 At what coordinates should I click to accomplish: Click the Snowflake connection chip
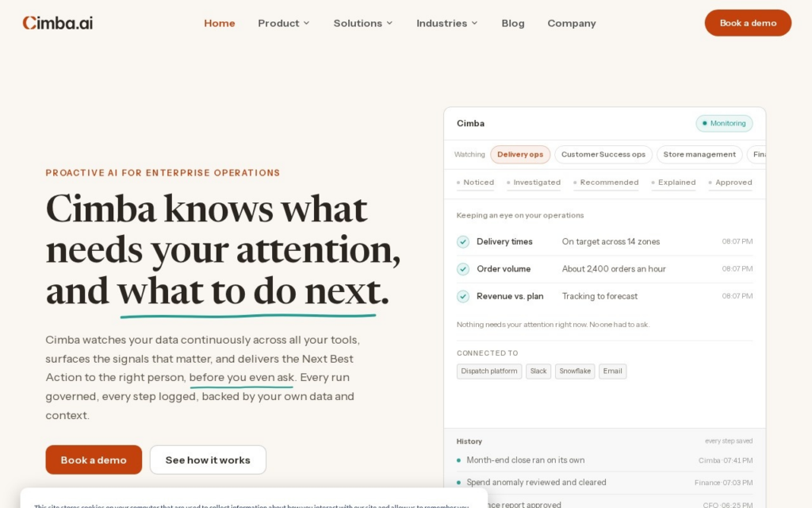click(x=575, y=371)
